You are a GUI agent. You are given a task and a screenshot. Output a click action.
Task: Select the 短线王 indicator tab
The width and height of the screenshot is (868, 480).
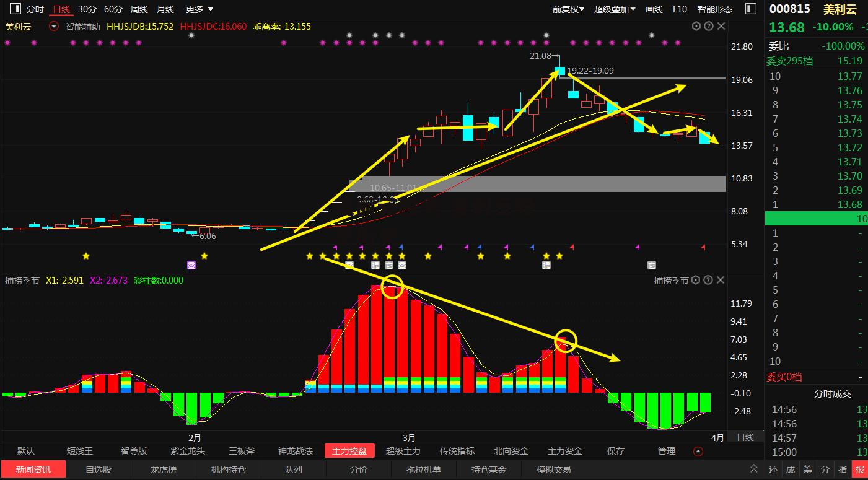(x=80, y=451)
